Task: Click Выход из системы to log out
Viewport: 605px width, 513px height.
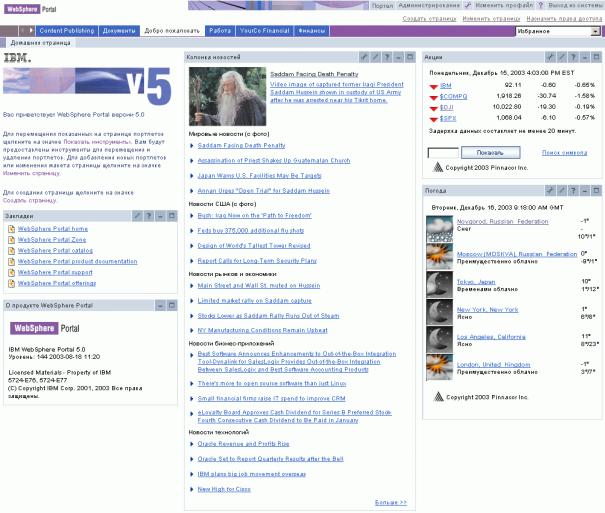Action: pyautogui.click(x=575, y=5)
